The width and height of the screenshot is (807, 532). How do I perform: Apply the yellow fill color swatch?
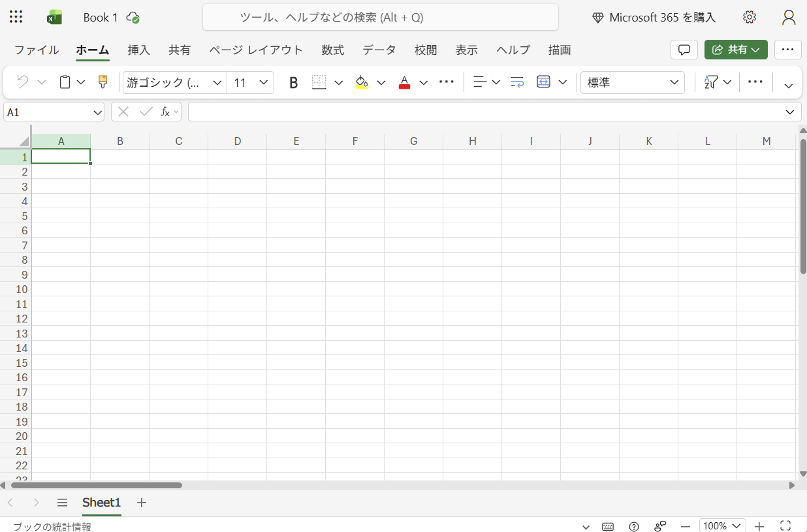coord(362,82)
